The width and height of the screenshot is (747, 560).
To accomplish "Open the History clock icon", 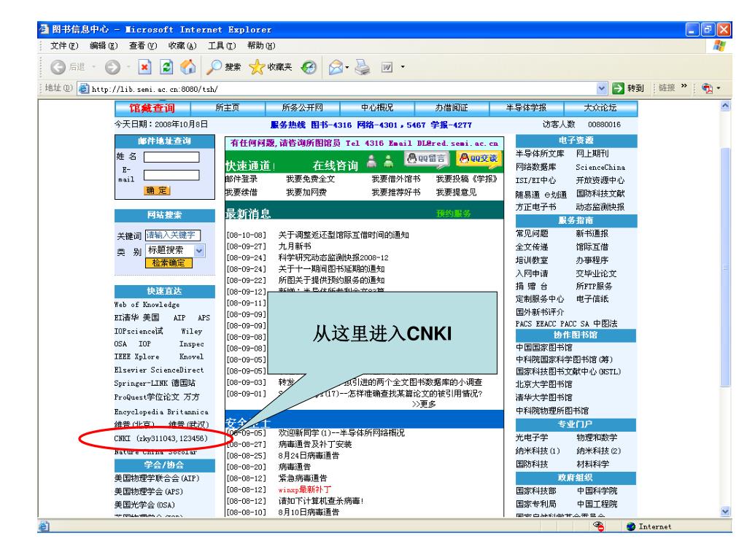I will pos(309,67).
